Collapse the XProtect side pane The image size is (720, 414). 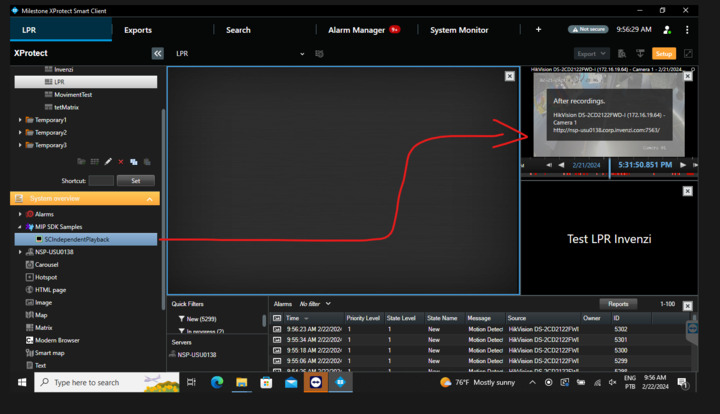click(158, 53)
